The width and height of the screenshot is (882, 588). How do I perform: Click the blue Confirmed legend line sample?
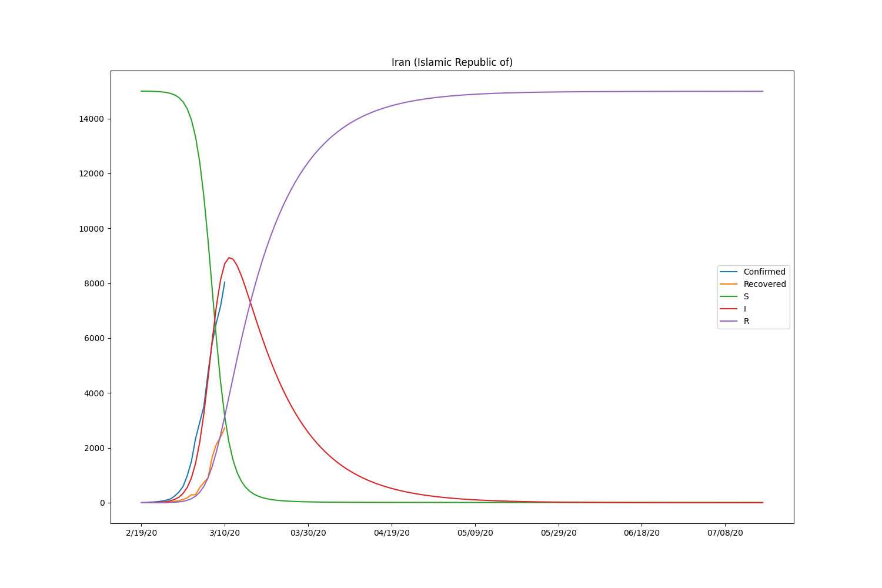point(729,272)
